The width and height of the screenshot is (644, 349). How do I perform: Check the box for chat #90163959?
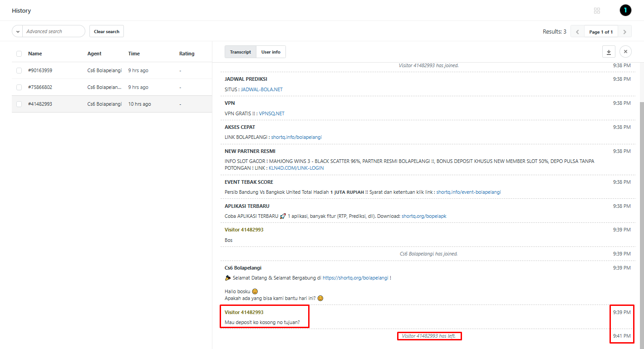point(19,70)
